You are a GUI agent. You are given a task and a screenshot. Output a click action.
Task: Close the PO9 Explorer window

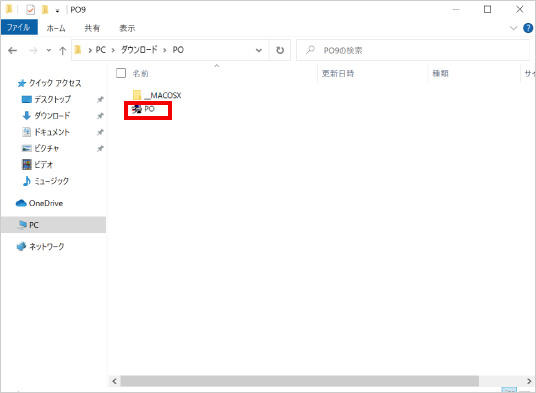520,10
